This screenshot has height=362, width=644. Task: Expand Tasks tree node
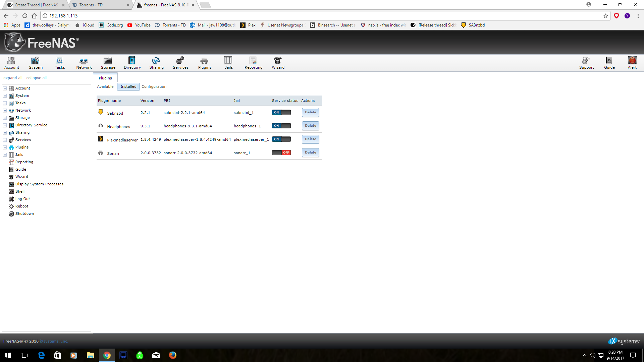[x=5, y=103]
